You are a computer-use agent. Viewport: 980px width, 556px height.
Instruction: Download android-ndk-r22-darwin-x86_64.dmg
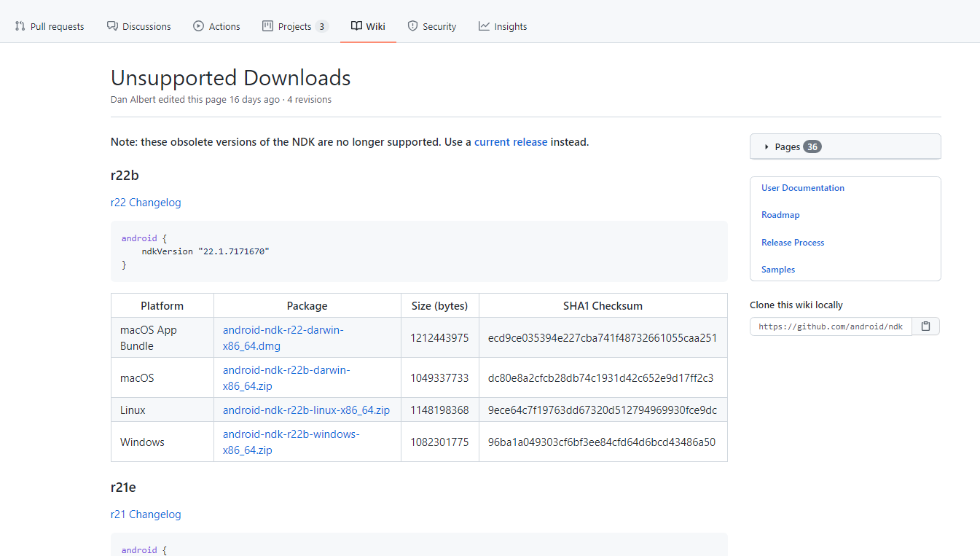point(283,337)
